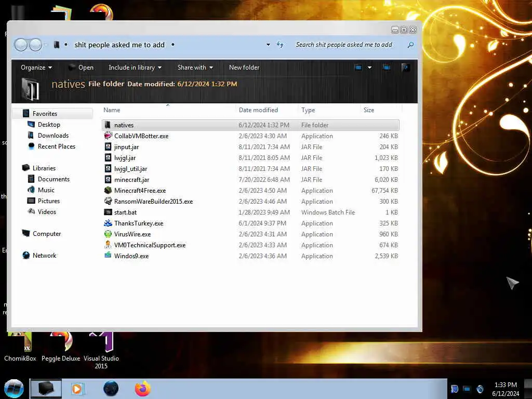Viewport: 532px width, 399px height.
Task: Click the folder name in address bar
Action: pos(119,45)
